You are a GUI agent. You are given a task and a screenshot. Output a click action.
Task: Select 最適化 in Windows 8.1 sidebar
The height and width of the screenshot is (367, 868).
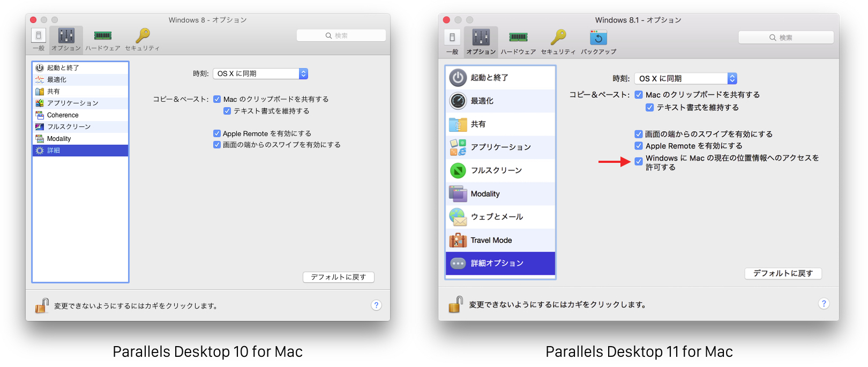point(500,101)
